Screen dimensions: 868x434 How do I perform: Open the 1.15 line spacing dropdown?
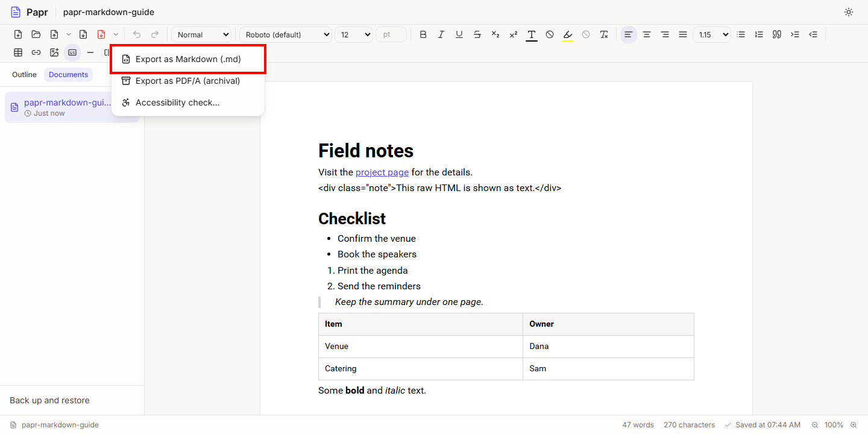[x=711, y=34]
